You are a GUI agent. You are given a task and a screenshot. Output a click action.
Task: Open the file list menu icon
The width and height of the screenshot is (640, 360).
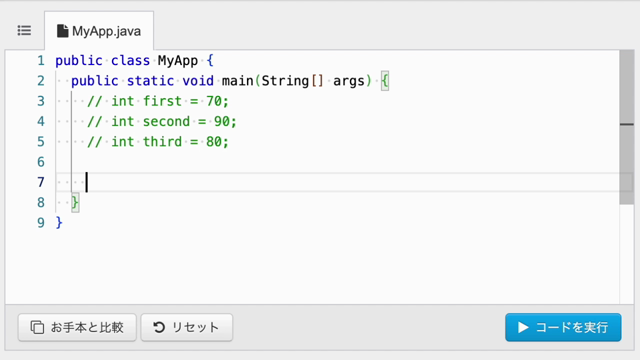24,31
